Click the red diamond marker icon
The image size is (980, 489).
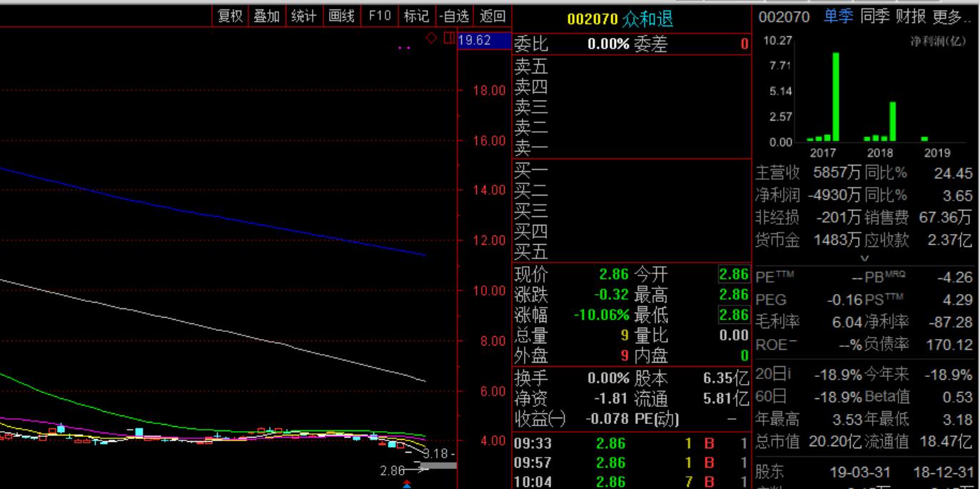coord(431,38)
